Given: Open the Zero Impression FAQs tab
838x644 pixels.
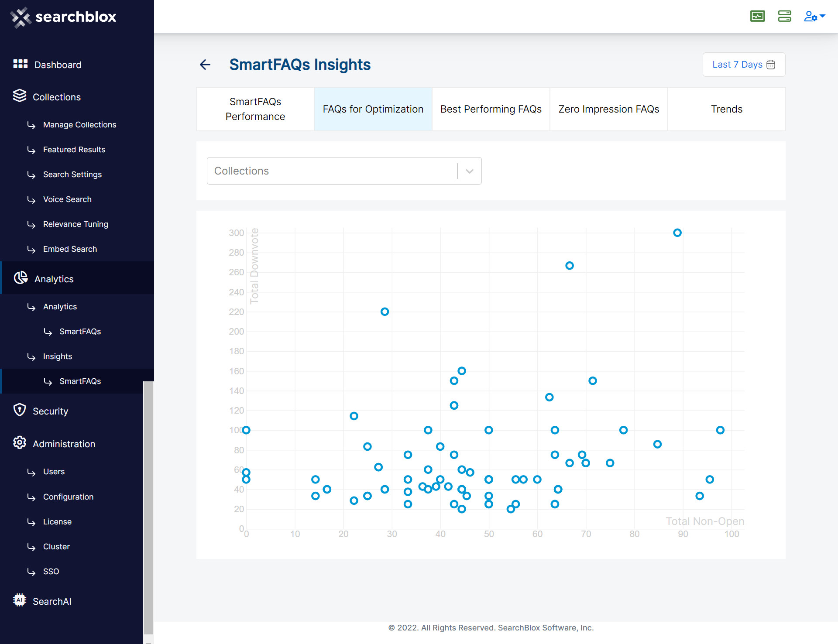Looking at the screenshot, I should pos(608,109).
